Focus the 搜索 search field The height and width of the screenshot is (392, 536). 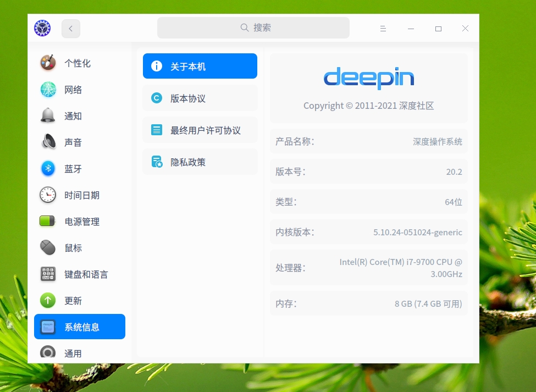[253, 27]
